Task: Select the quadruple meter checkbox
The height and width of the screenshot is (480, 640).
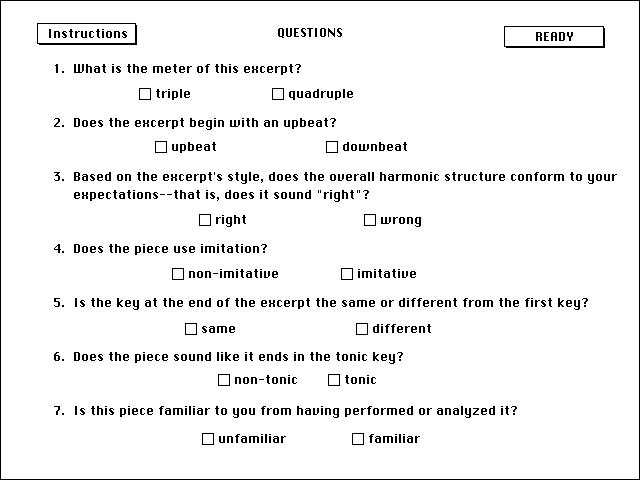Action: tap(278, 94)
